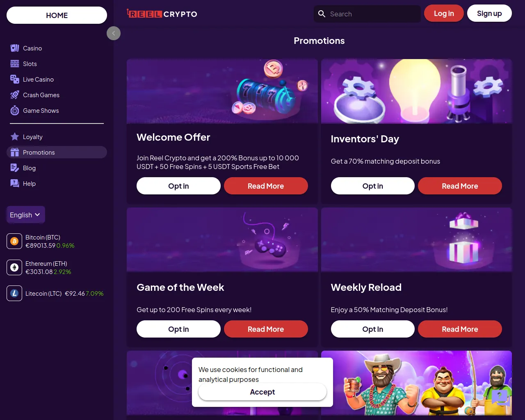Image resolution: width=525 pixels, height=420 pixels.
Task: Open the Promotions menu item
Action: pyautogui.click(x=57, y=153)
